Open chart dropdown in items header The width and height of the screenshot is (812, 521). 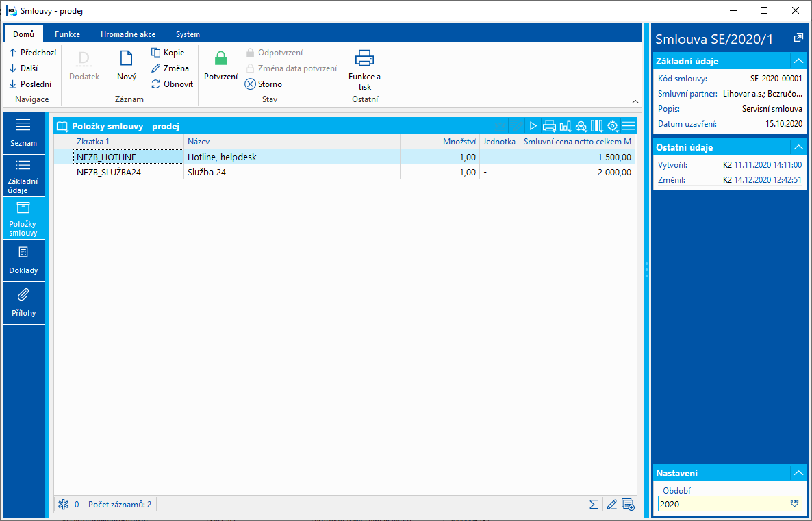(565, 126)
